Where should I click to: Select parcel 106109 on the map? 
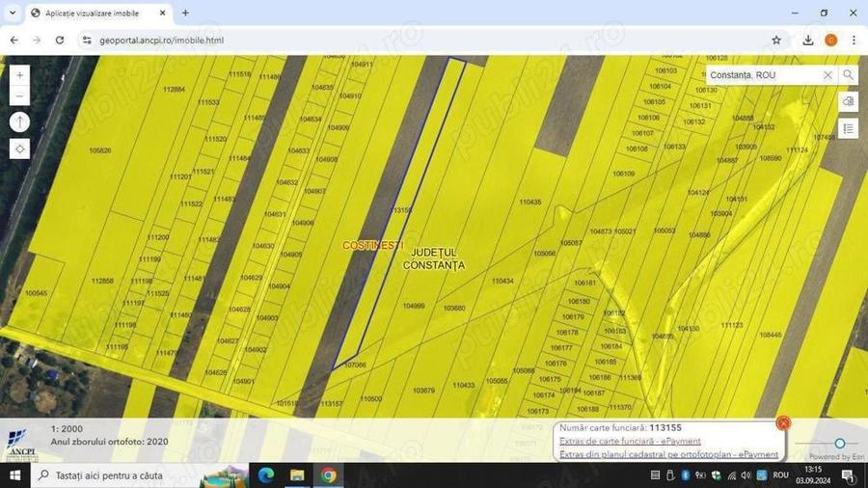624,174
